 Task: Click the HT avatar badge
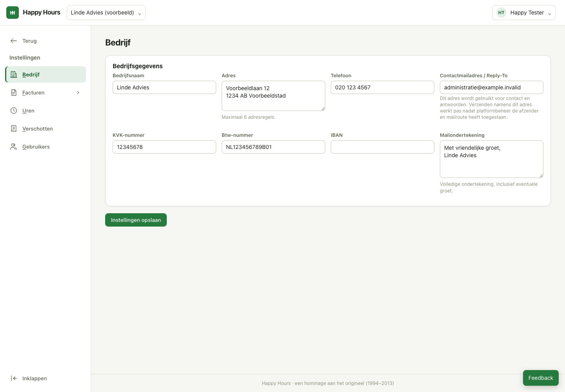(501, 13)
